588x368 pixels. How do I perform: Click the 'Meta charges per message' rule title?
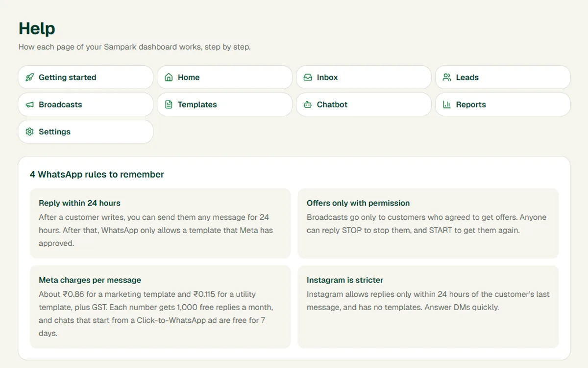90,280
